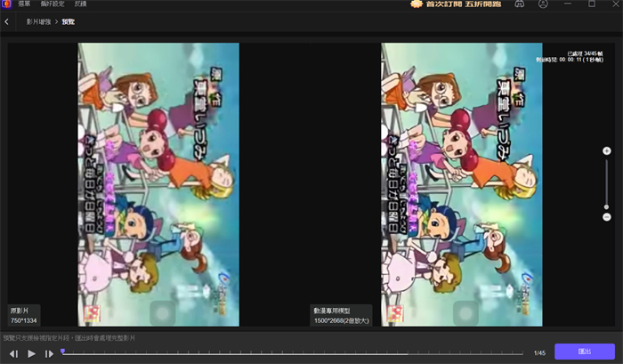Screen dimensions: 623x364
Task: Open the Discord community icon
Action: click(519, 4)
